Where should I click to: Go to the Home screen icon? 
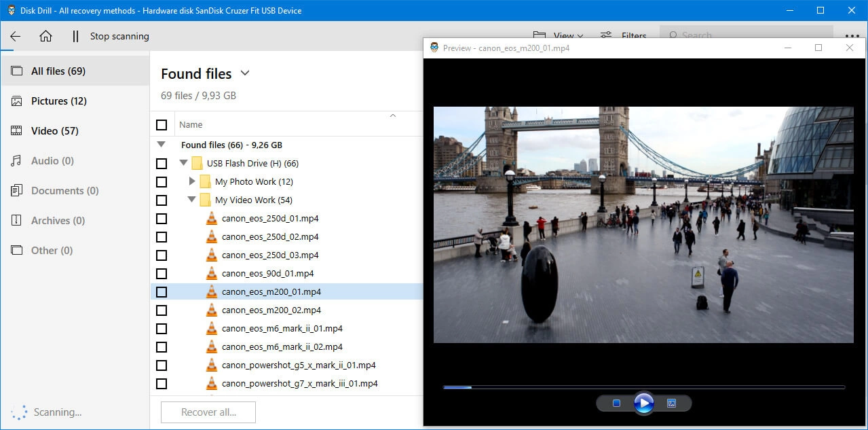click(45, 37)
